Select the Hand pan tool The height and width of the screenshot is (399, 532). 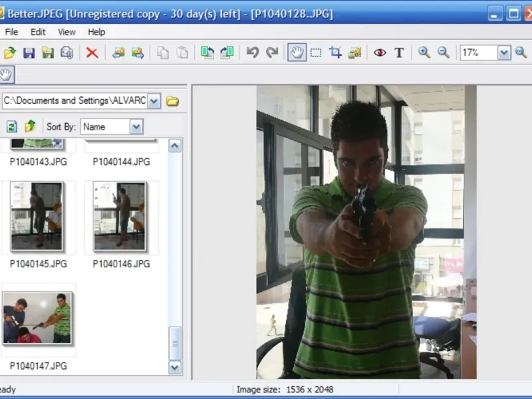[x=297, y=53]
